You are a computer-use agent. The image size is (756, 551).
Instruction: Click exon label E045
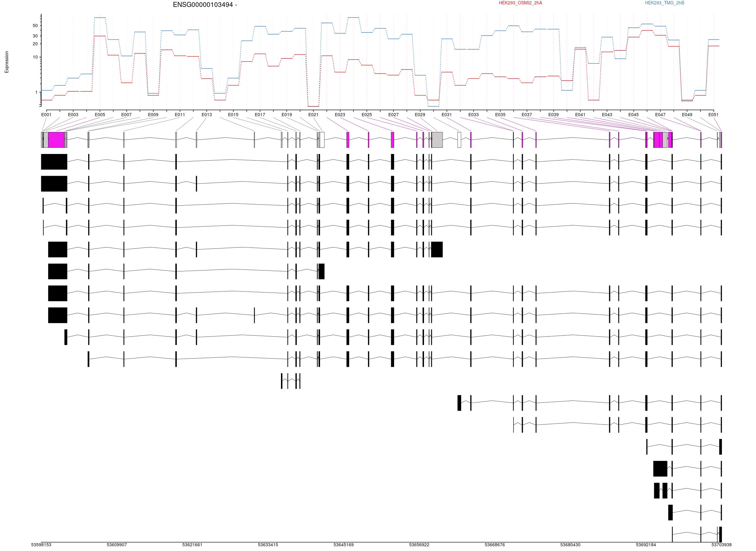(633, 115)
